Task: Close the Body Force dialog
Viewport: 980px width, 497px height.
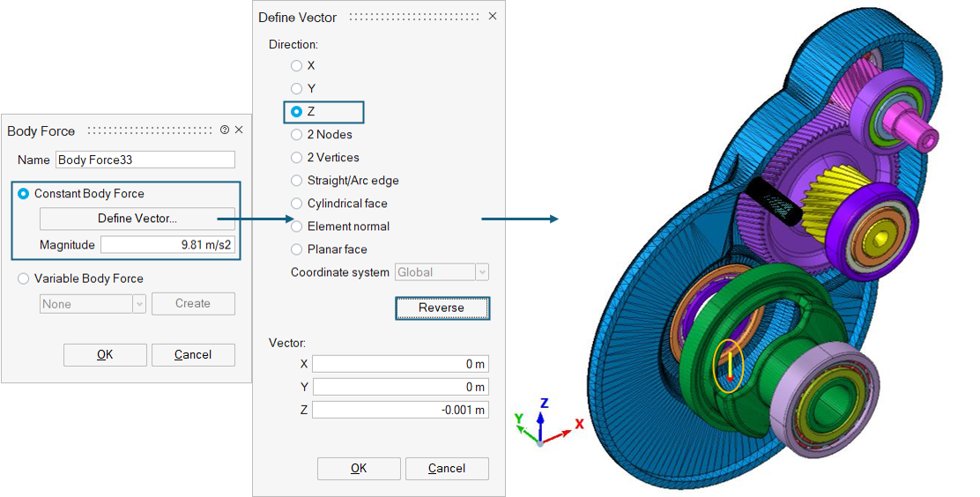Action: point(239,130)
